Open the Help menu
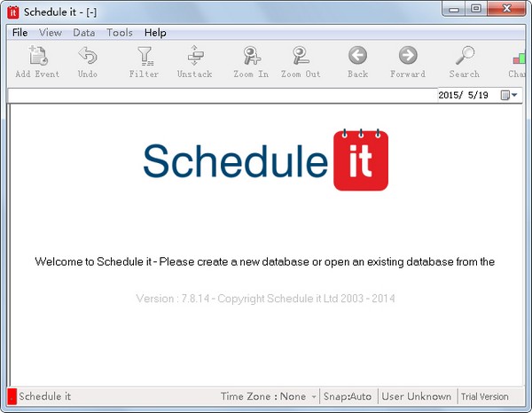Screen dimensions: 532x413 (155, 33)
